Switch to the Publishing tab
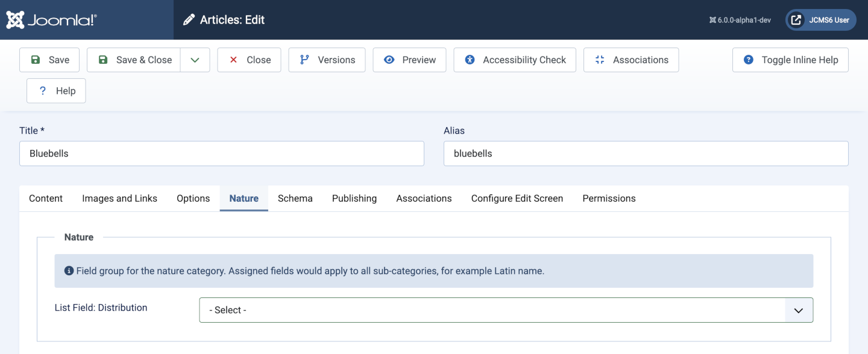The image size is (868, 354). coord(354,198)
